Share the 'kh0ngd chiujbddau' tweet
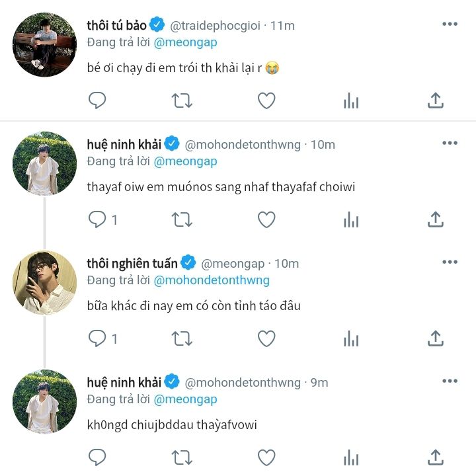This screenshot has width=476, height=472. pos(435,457)
